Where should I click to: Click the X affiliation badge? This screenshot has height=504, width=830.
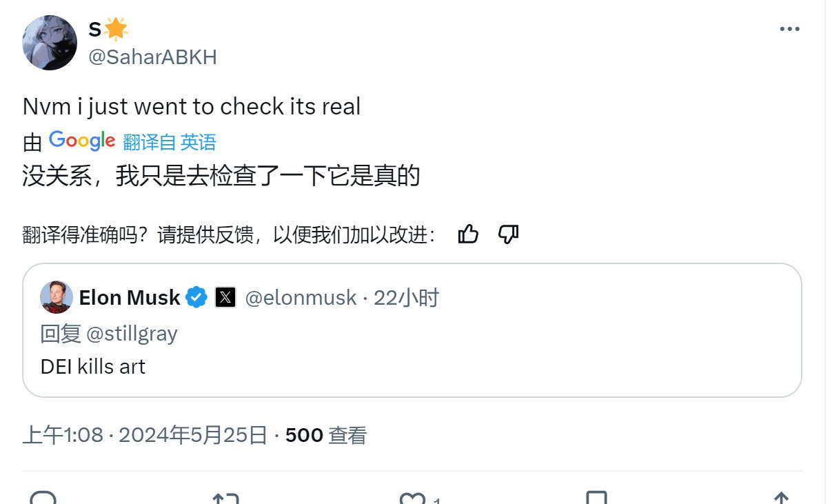pos(225,298)
